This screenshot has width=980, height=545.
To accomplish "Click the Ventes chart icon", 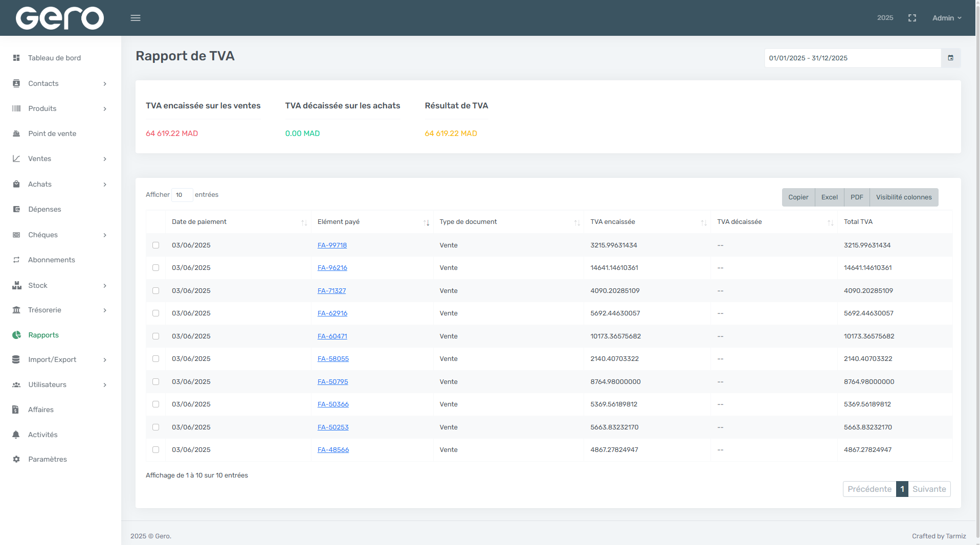I will [16, 158].
